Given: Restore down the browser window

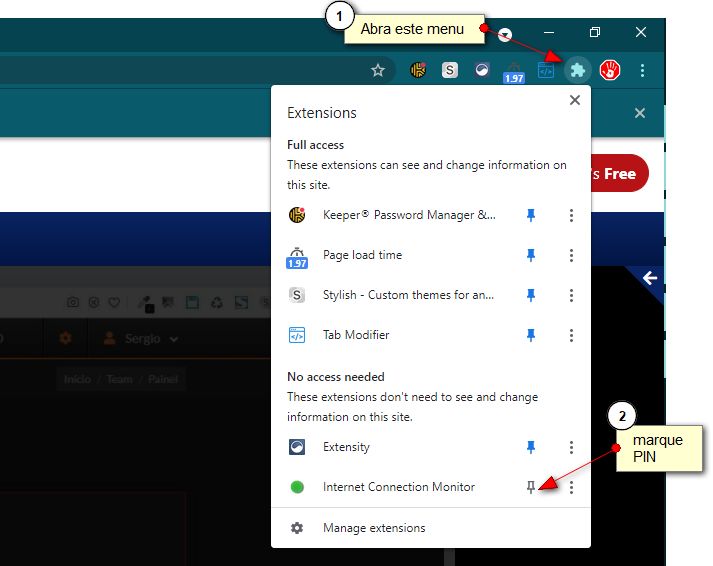Looking at the screenshot, I should coord(595,32).
